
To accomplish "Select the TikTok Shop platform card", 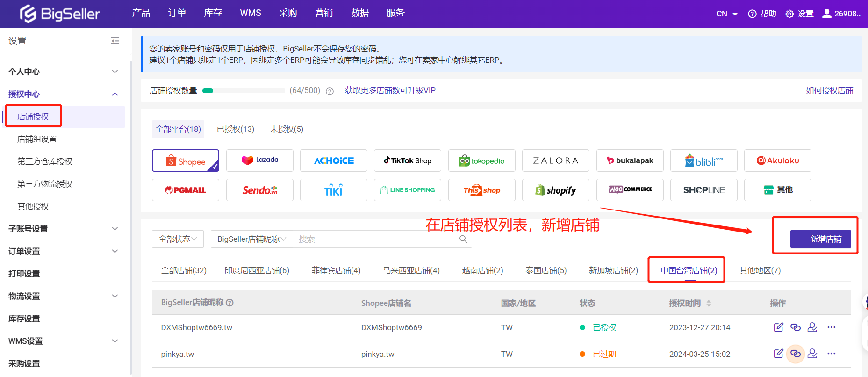I will (408, 160).
